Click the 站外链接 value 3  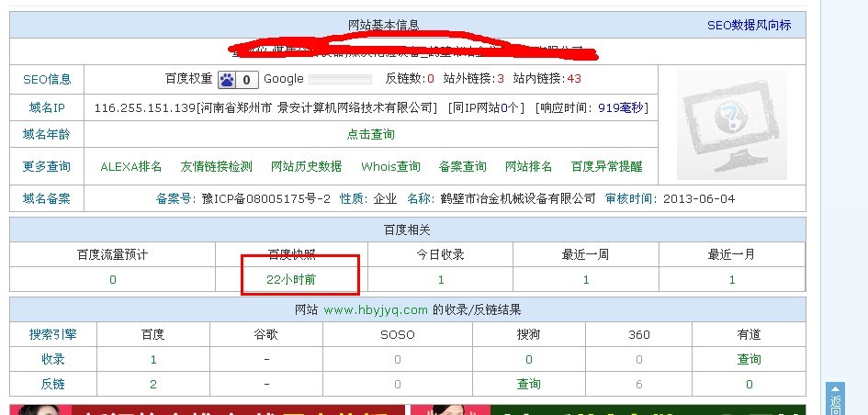click(x=501, y=79)
